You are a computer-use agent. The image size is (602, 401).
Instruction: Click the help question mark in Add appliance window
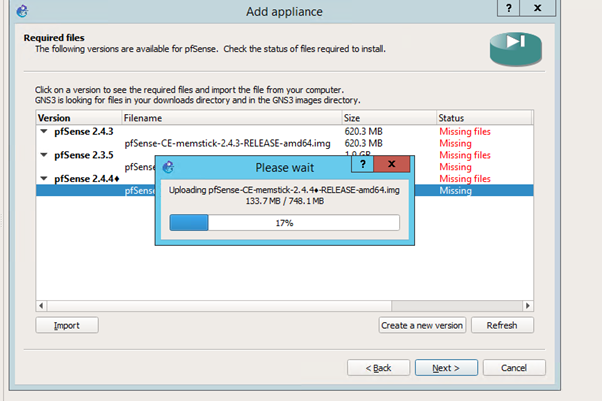(x=509, y=8)
